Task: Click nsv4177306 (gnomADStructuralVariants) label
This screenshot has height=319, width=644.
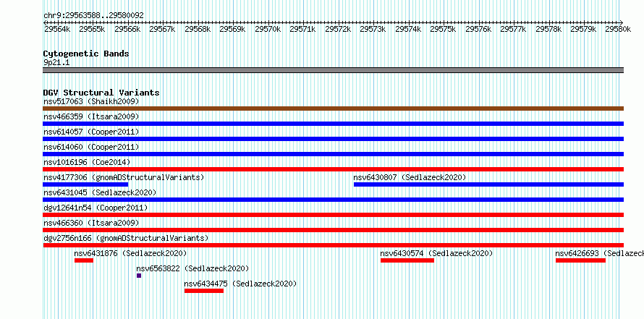Action: (124, 177)
